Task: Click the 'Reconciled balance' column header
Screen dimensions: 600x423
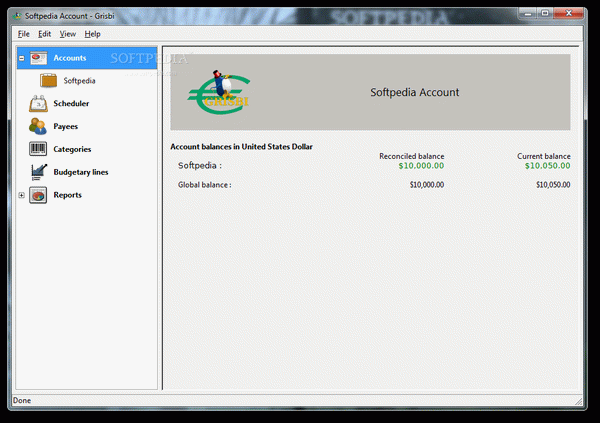Action: coord(412,156)
